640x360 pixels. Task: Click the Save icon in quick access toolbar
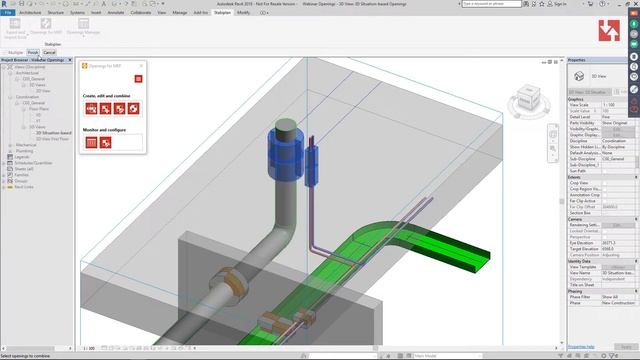[x=21, y=4]
